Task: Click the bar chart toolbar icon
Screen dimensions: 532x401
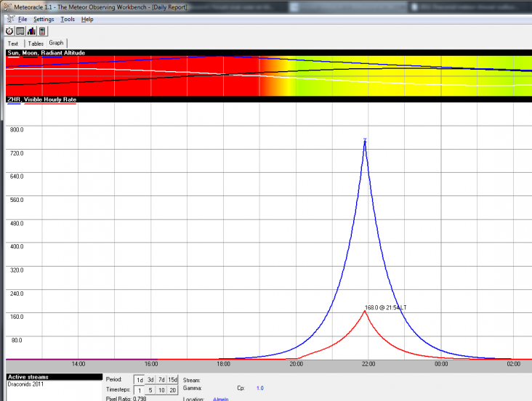Action: point(31,31)
